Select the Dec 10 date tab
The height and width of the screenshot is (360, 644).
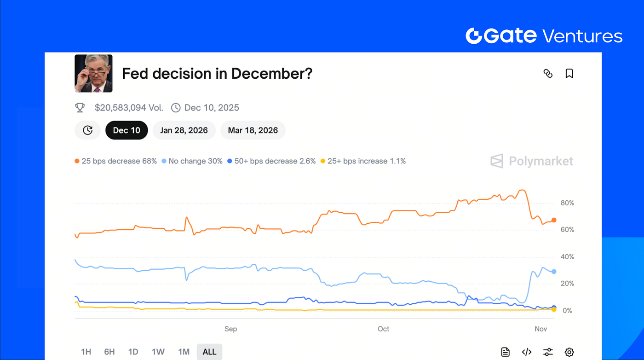click(126, 130)
